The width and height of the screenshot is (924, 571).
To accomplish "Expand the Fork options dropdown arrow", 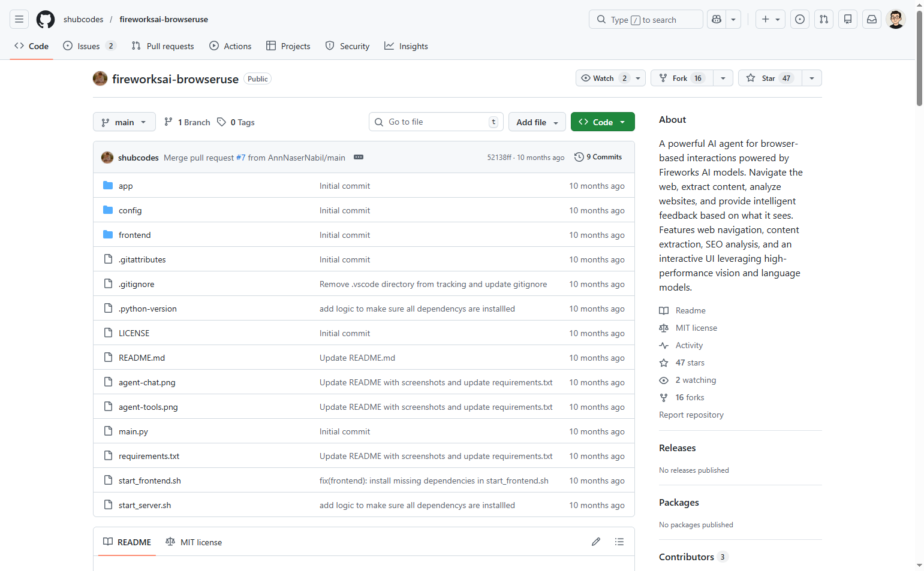I will (x=723, y=78).
